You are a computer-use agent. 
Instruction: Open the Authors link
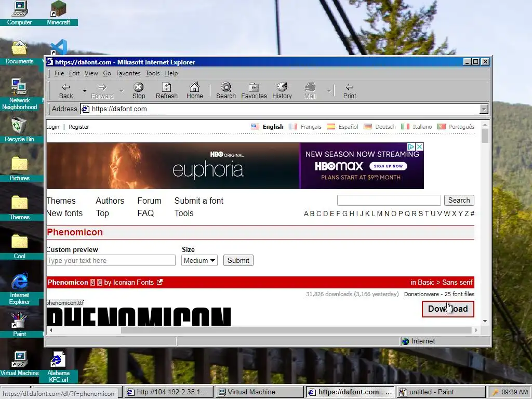(110, 201)
